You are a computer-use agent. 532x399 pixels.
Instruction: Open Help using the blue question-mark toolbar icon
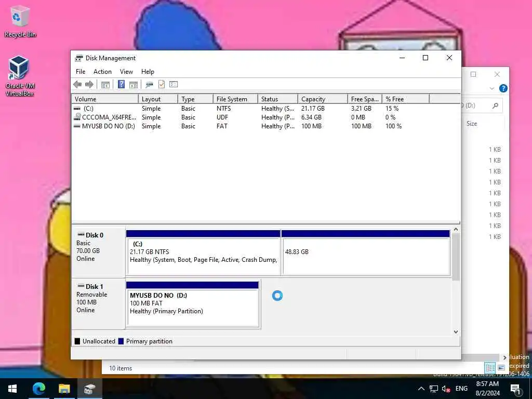tap(121, 84)
